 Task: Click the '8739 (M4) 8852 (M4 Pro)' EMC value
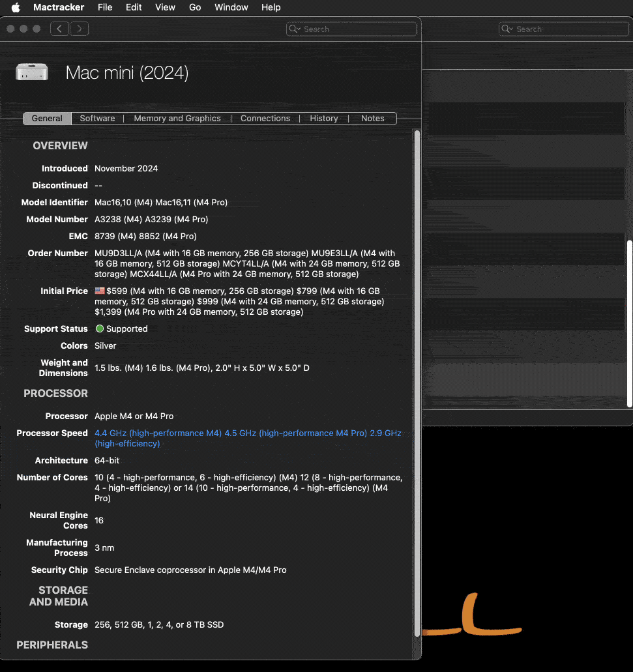pos(145,236)
